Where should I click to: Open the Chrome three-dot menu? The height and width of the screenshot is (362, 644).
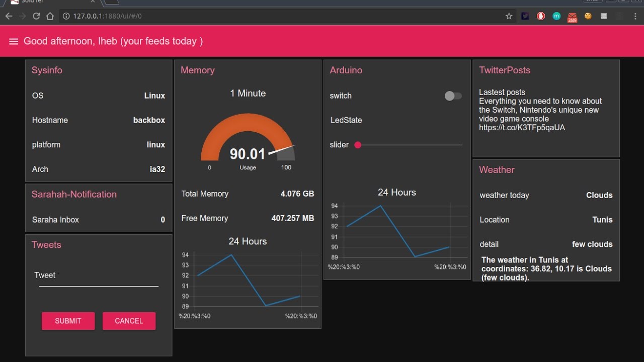(635, 16)
